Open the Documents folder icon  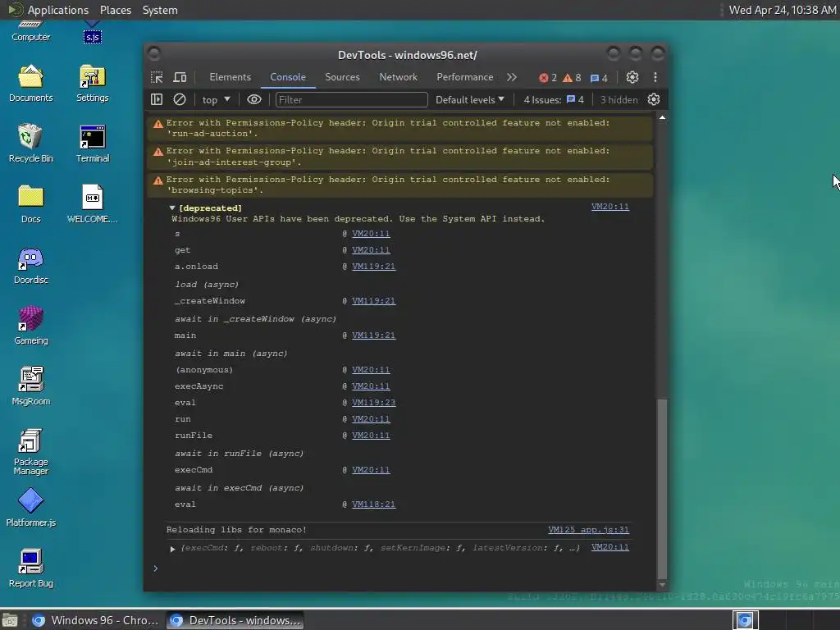(30, 83)
